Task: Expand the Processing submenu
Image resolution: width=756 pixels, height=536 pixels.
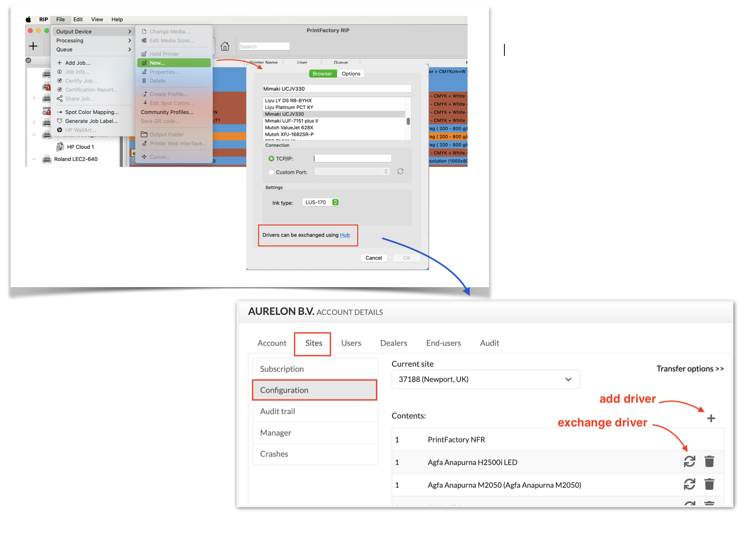Action: click(93, 41)
